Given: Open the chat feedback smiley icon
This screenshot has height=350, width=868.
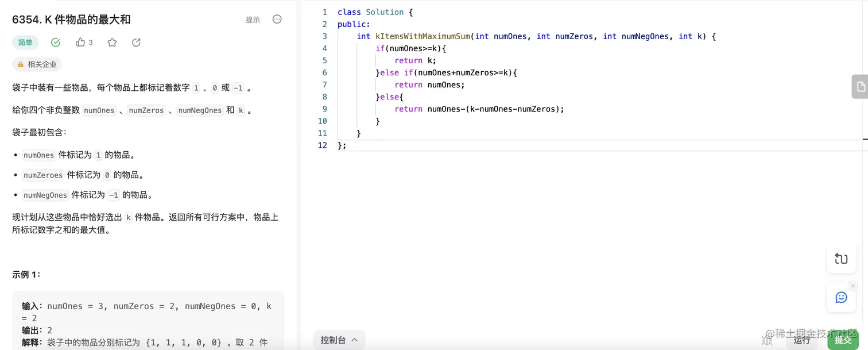Looking at the screenshot, I should 841,297.
